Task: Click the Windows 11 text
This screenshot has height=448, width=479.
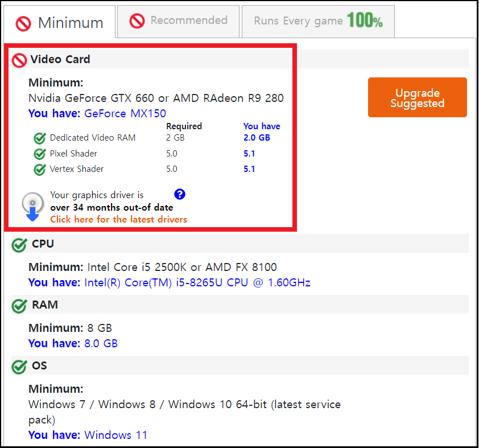Action: coord(116,435)
